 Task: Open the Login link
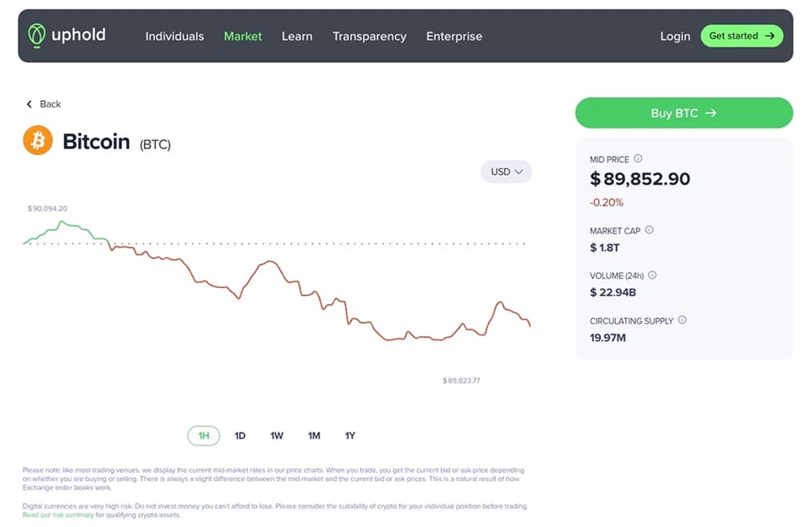[675, 36]
